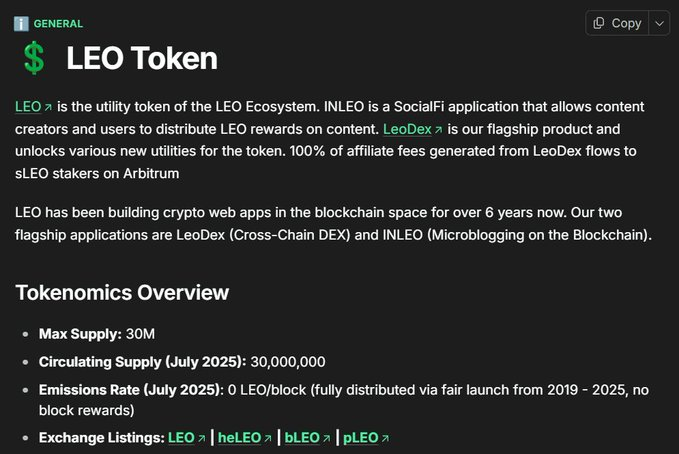Open the heLEO exchange listing link
Viewport: 679px width, 454px height.
(x=239, y=438)
